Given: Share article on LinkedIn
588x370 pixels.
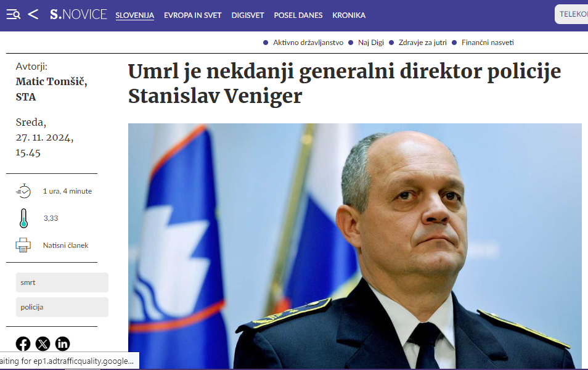Looking at the screenshot, I should (63, 343).
